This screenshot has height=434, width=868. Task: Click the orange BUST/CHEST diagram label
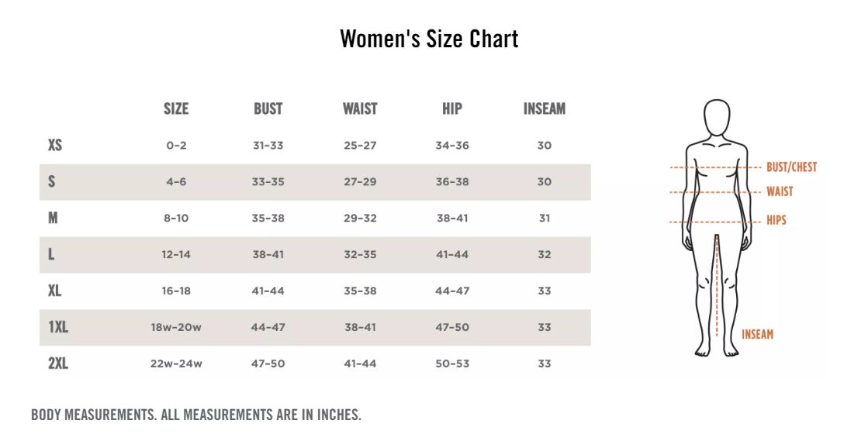(791, 167)
